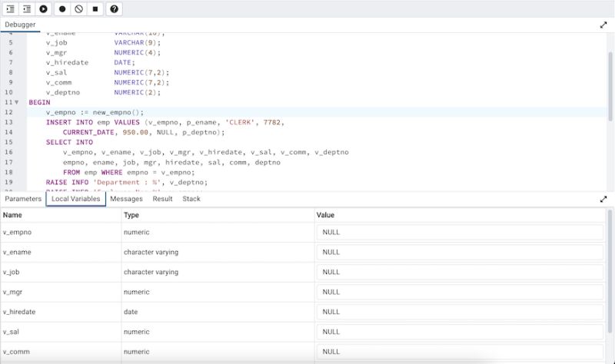Select the v_sal name cell
This screenshot has width=615, height=364.
pos(61,332)
